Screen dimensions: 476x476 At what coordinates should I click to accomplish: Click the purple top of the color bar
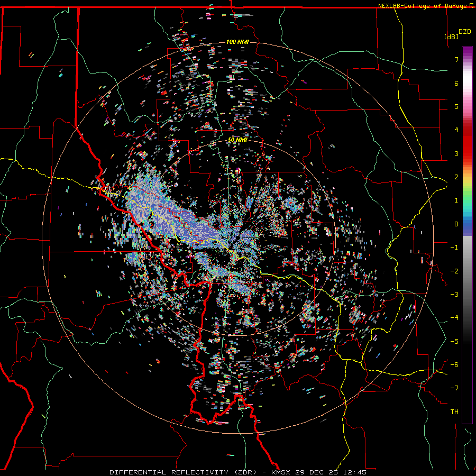point(467,52)
